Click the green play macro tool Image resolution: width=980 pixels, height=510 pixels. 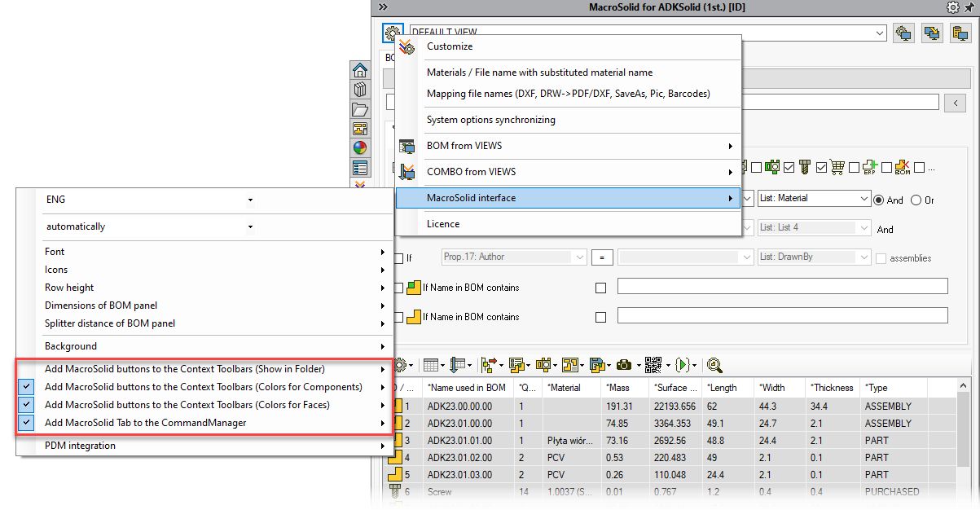coord(683,366)
